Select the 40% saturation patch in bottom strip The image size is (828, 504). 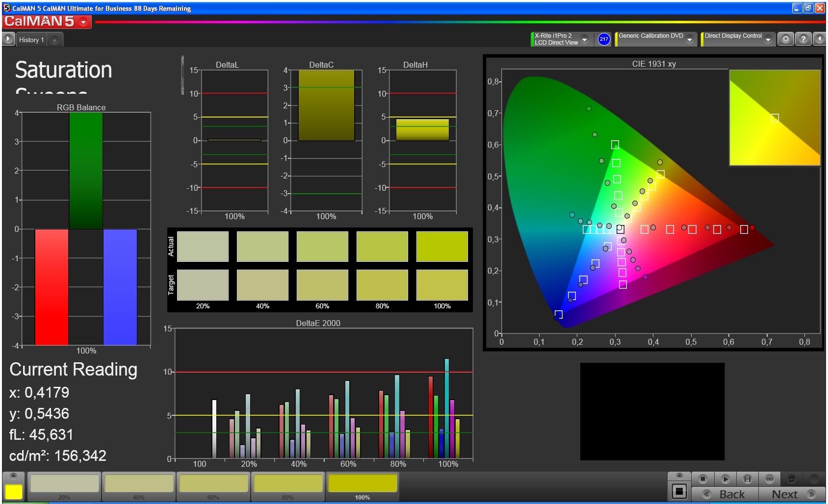[139, 486]
